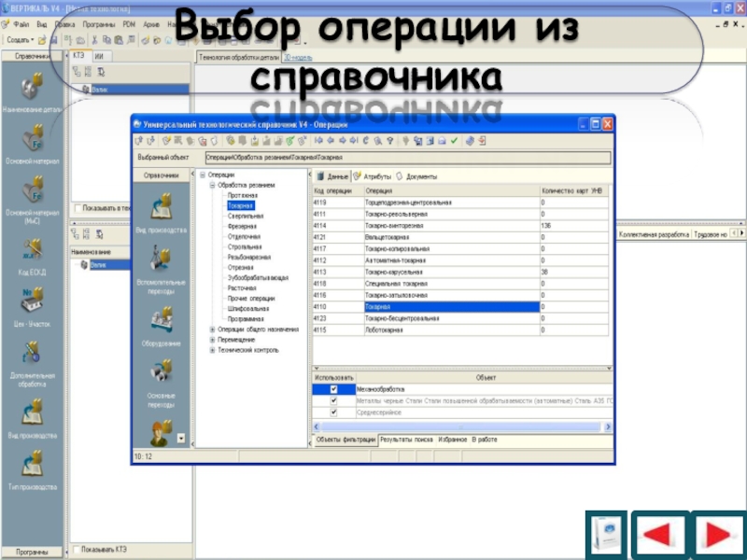This screenshot has width=747, height=560.
Task: Select the Сверлильная item in the tree
Action: tap(246, 217)
